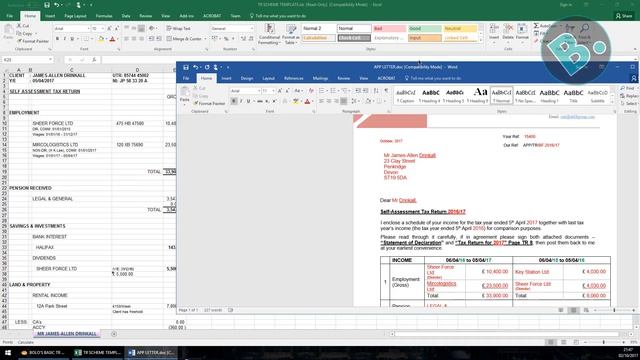
Task: Click Conditional Formatting in Excel
Action: pos(269,33)
